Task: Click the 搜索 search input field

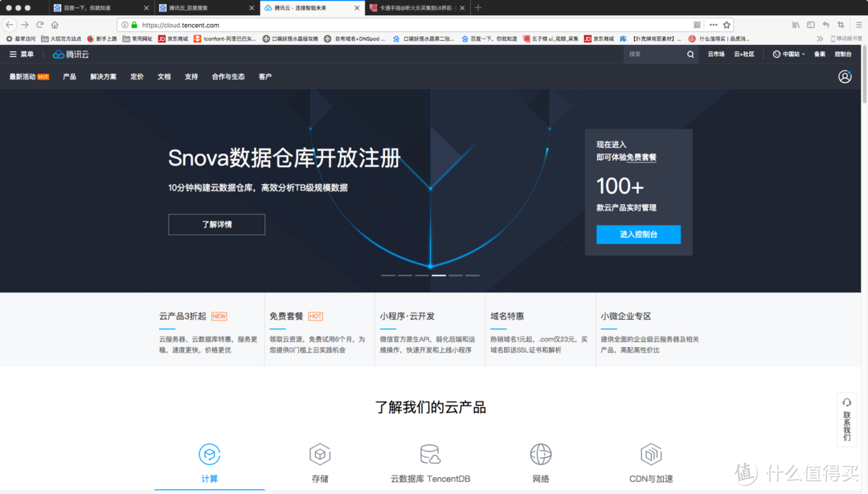Action: pos(655,54)
